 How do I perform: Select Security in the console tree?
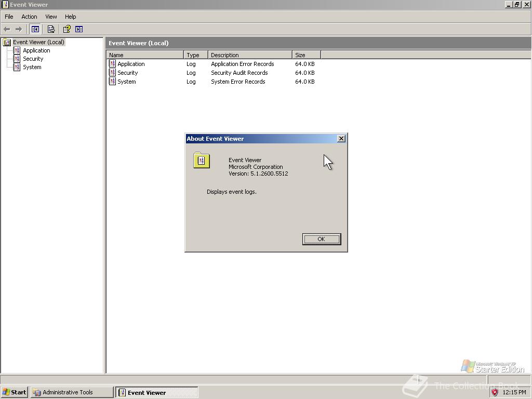point(33,59)
